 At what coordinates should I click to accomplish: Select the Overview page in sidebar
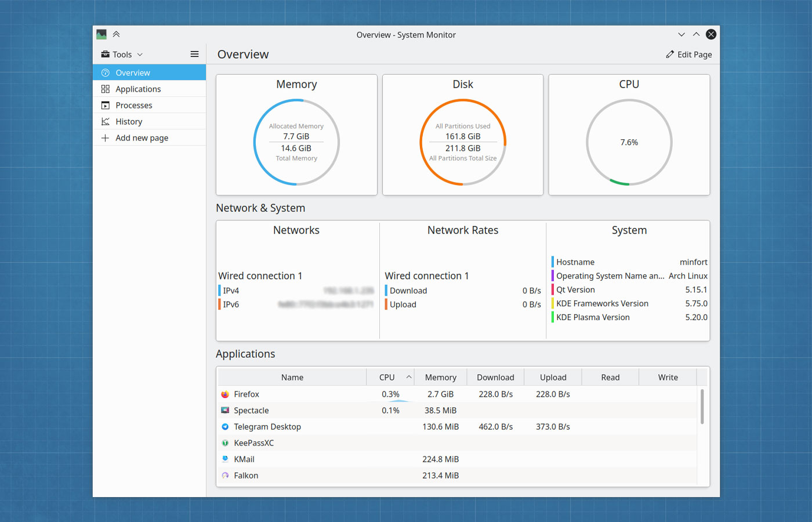point(132,72)
